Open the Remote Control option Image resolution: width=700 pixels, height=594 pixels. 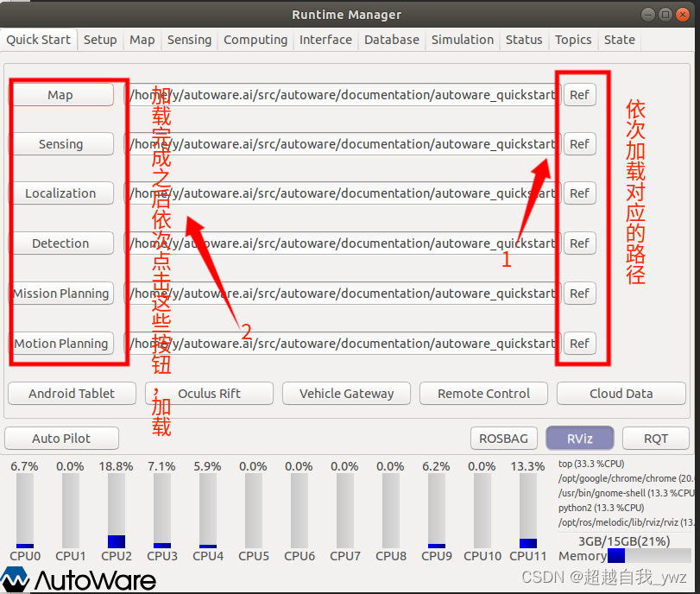point(483,393)
